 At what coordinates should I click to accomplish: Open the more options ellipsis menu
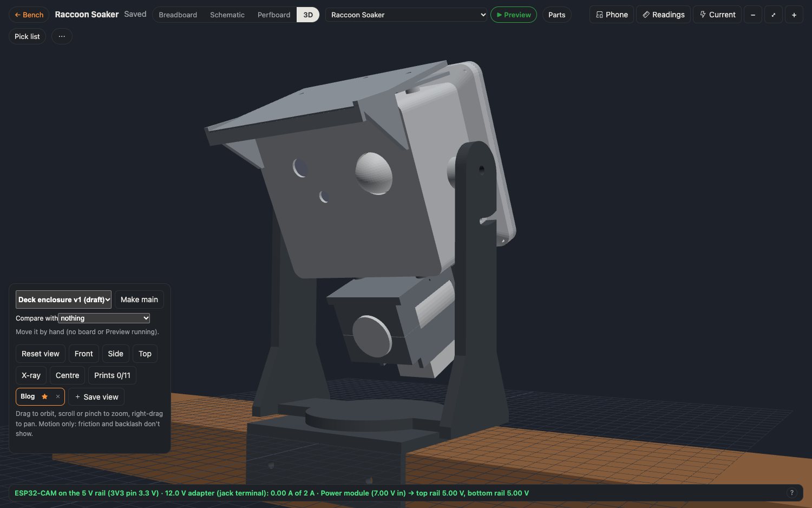(x=62, y=36)
